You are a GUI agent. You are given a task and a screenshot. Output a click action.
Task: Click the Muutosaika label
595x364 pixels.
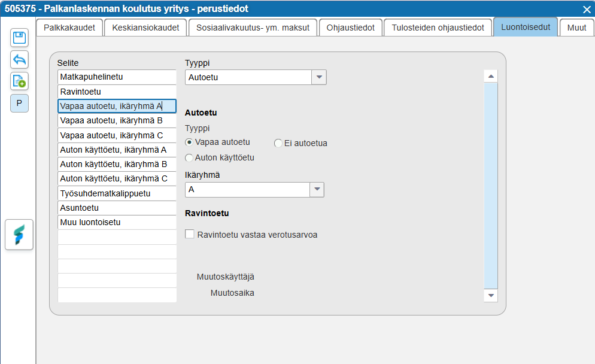point(232,293)
